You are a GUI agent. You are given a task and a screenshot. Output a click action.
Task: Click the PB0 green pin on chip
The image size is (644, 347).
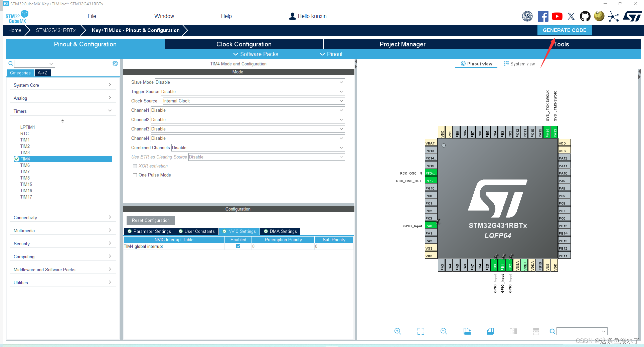coord(495,266)
